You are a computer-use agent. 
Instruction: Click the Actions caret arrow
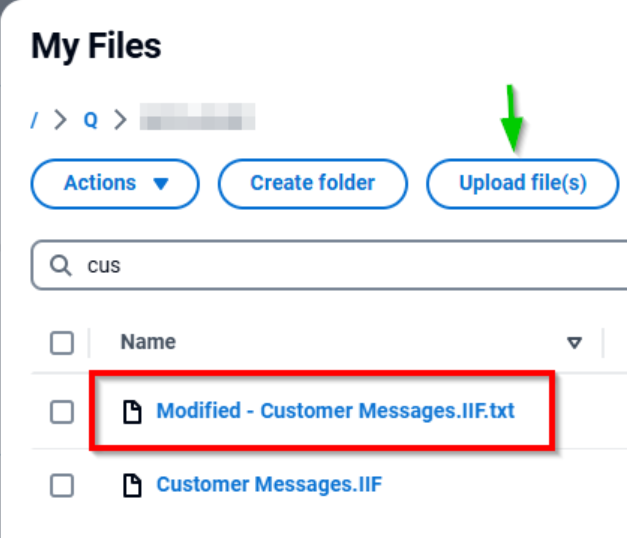click(161, 184)
